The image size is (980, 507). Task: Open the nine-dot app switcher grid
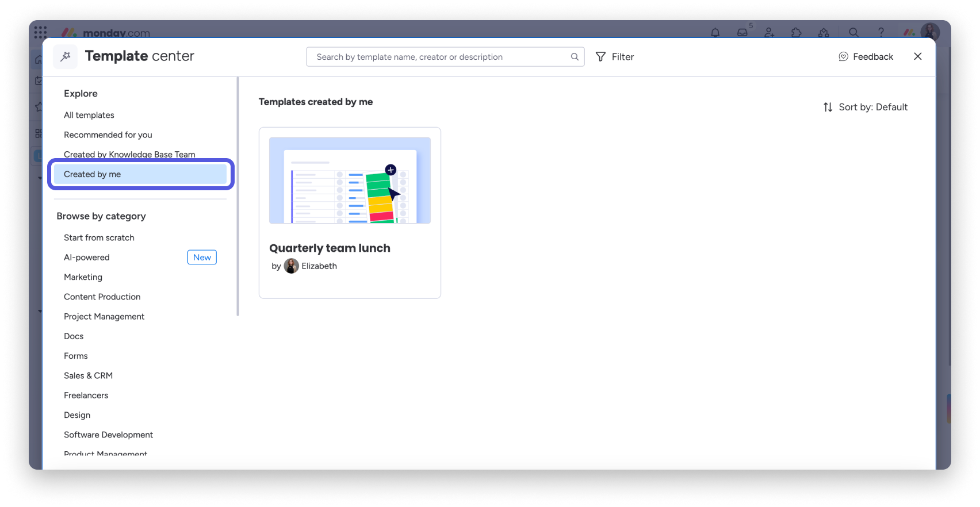click(40, 32)
